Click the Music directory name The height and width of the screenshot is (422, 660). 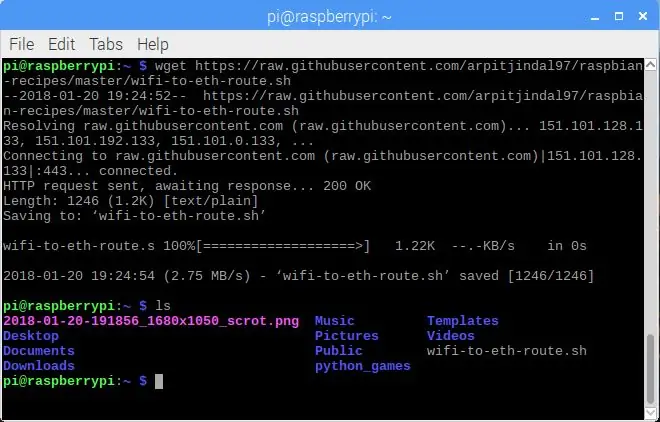coord(335,321)
